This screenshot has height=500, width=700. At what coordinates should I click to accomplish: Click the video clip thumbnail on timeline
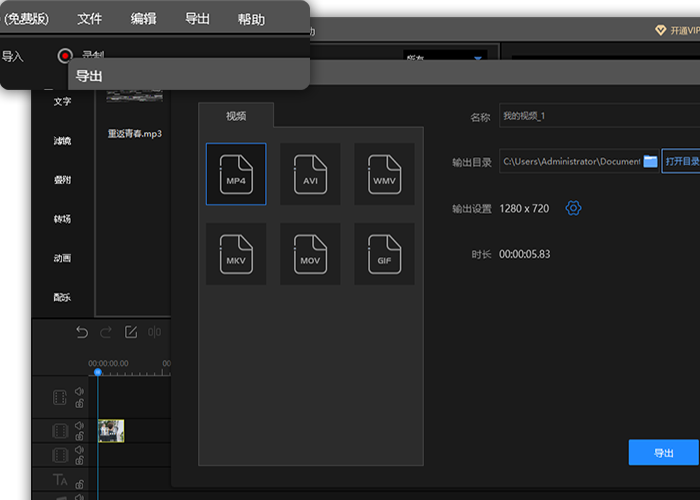pyautogui.click(x=111, y=431)
